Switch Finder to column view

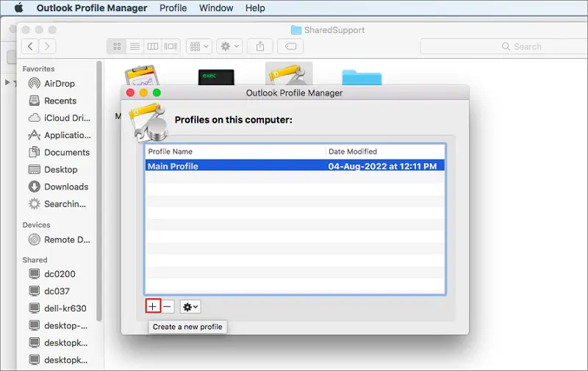pyautogui.click(x=153, y=46)
